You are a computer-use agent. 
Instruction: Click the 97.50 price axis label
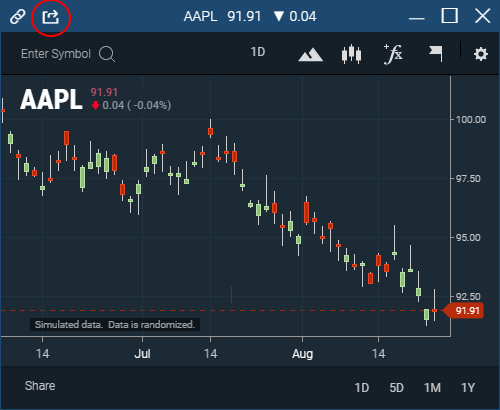(x=468, y=179)
